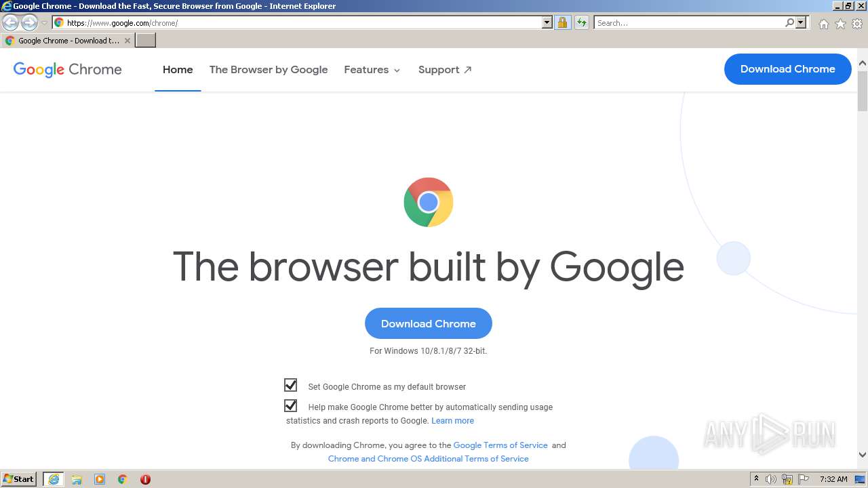The height and width of the screenshot is (488, 868).
Task: Open Favorites star icon
Action: pyautogui.click(x=840, y=24)
